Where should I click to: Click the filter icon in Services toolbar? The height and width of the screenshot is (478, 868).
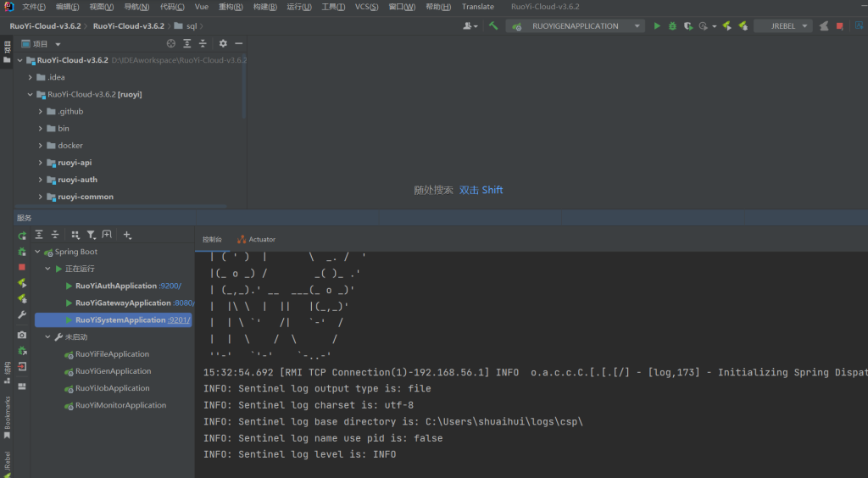pos(92,235)
